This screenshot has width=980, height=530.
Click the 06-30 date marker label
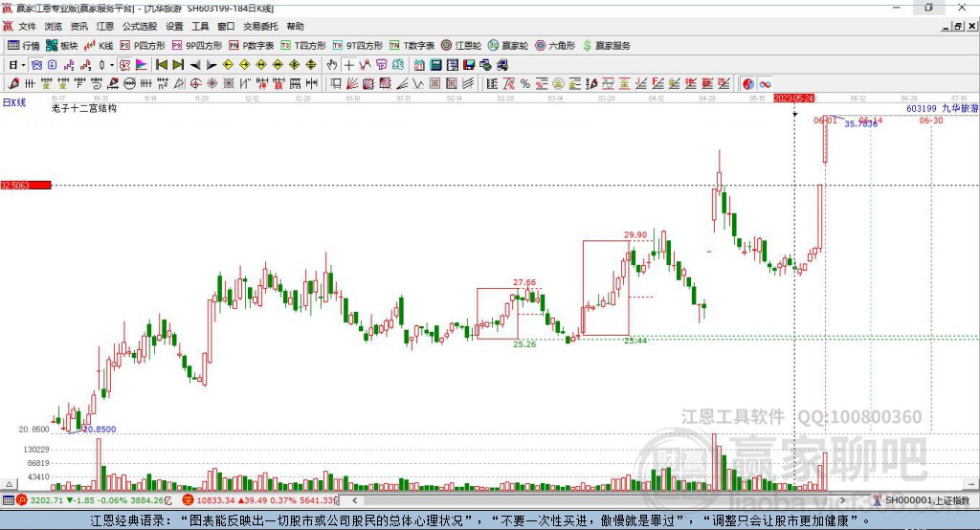tap(931, 120)
